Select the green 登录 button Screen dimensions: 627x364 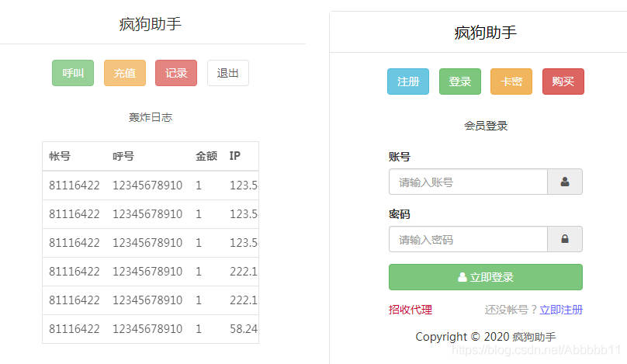click(x=460, y=81)
